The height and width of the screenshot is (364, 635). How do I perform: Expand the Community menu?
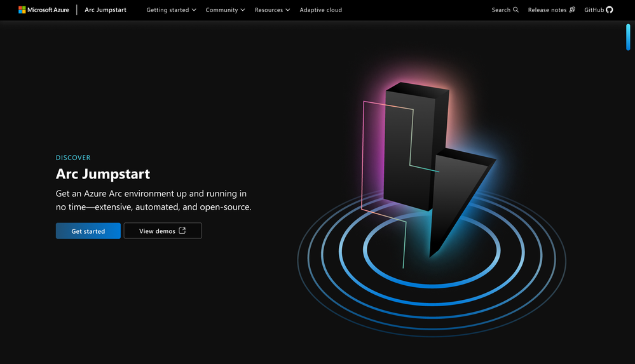pos(225,10)
